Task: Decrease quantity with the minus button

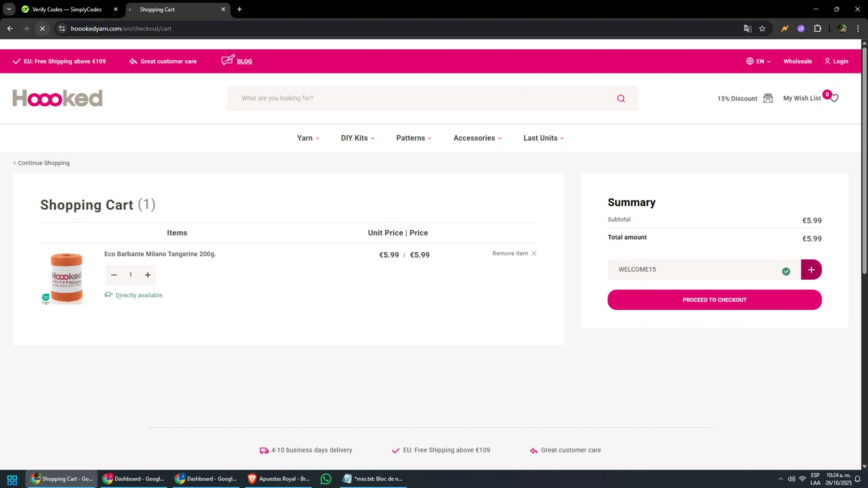Action: (114, 275)
